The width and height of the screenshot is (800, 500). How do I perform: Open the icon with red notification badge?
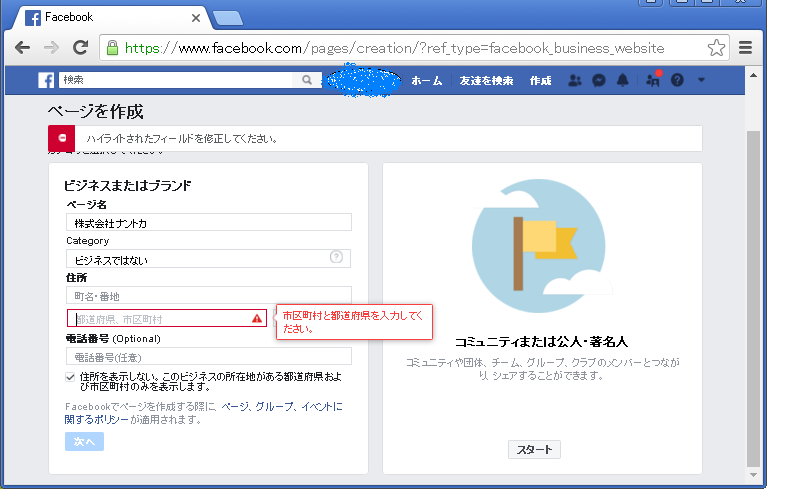coord(653,79)
